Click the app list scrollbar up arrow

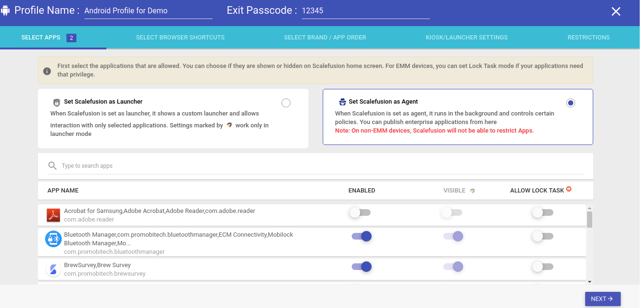[590, 208]
